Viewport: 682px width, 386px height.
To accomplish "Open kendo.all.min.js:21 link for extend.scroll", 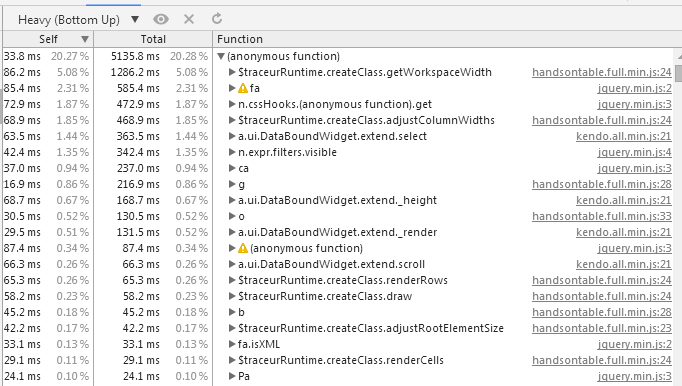I will pyautogui.click(x=624, y=265).
